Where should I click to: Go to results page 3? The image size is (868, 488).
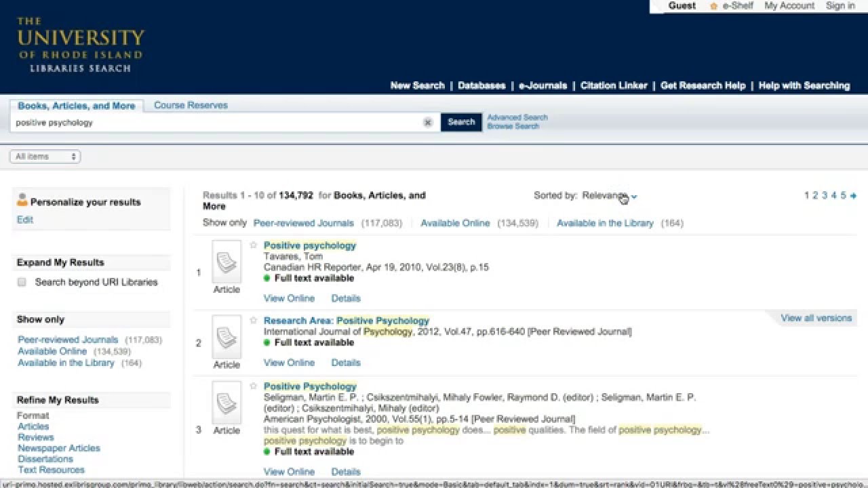click(x=825, y=195)
